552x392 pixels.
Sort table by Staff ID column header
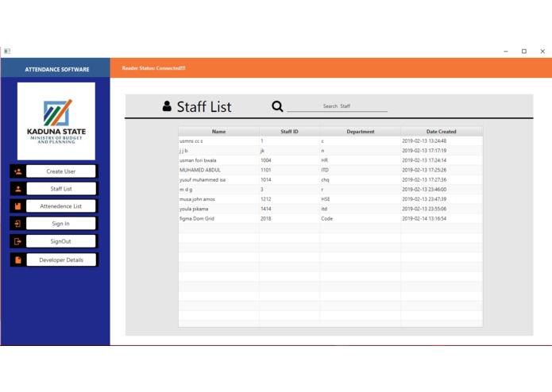(x=289, y=132)
